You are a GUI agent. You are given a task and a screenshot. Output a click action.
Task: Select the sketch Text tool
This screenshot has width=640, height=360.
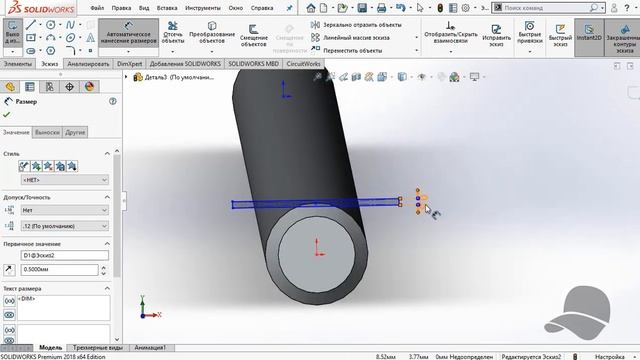click(x=90, y=38)
